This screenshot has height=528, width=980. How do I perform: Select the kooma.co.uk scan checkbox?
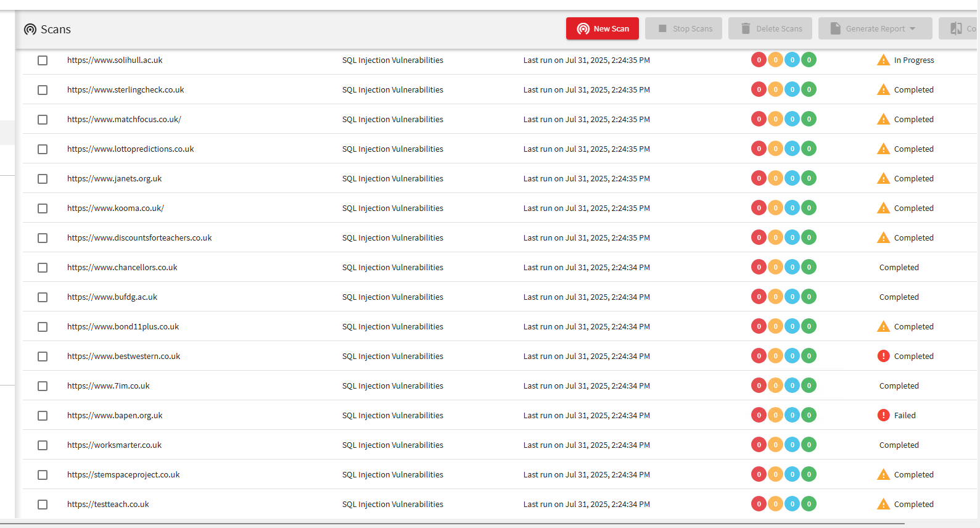(x=43, y=208)
